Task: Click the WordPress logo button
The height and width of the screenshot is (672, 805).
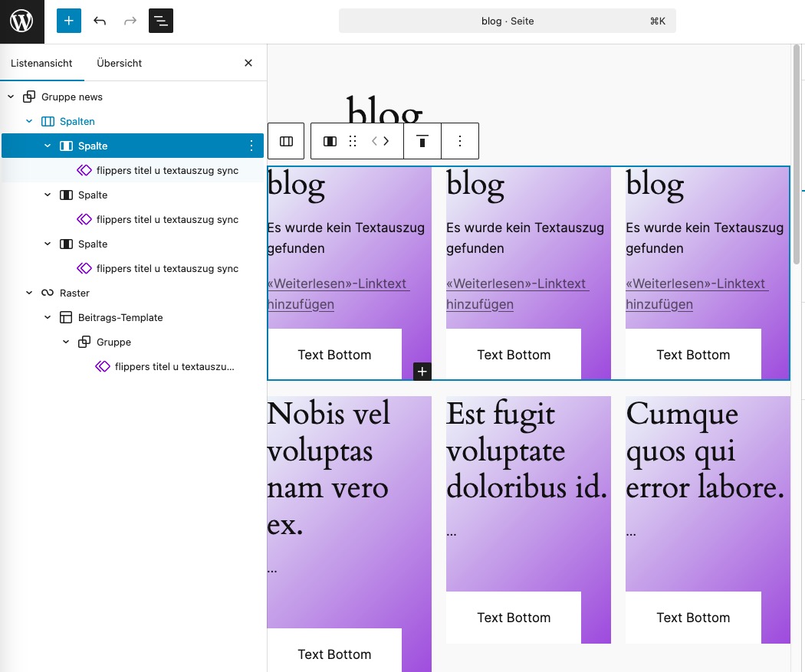Action: [21, 21]
